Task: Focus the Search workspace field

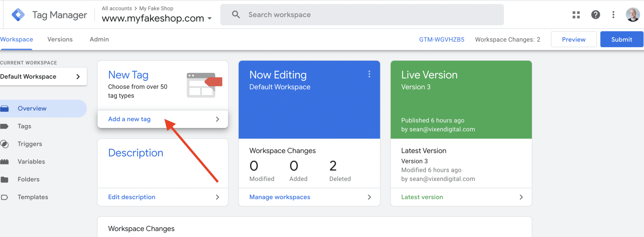Action: pos(362,15)
